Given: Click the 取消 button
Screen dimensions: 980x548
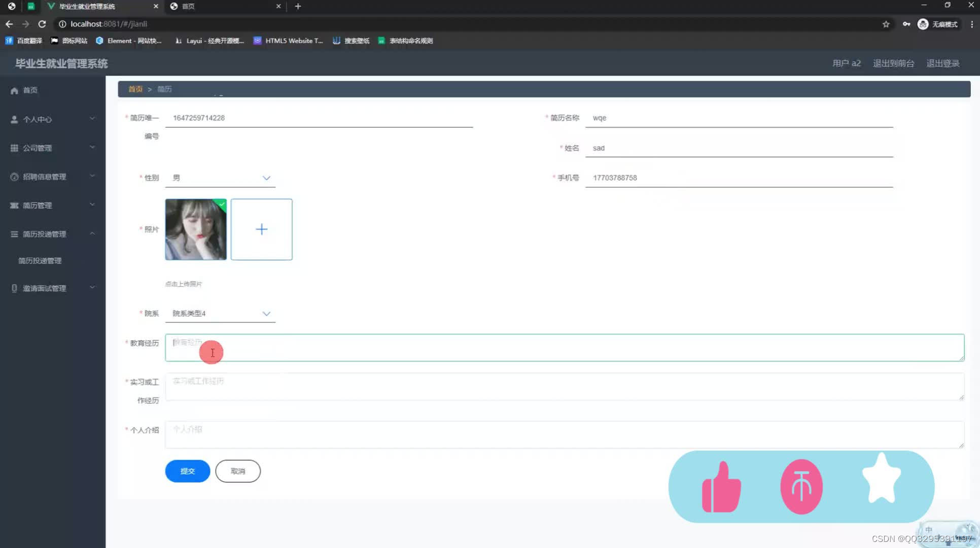Looking at the screenshot, I should coord(238,471).
